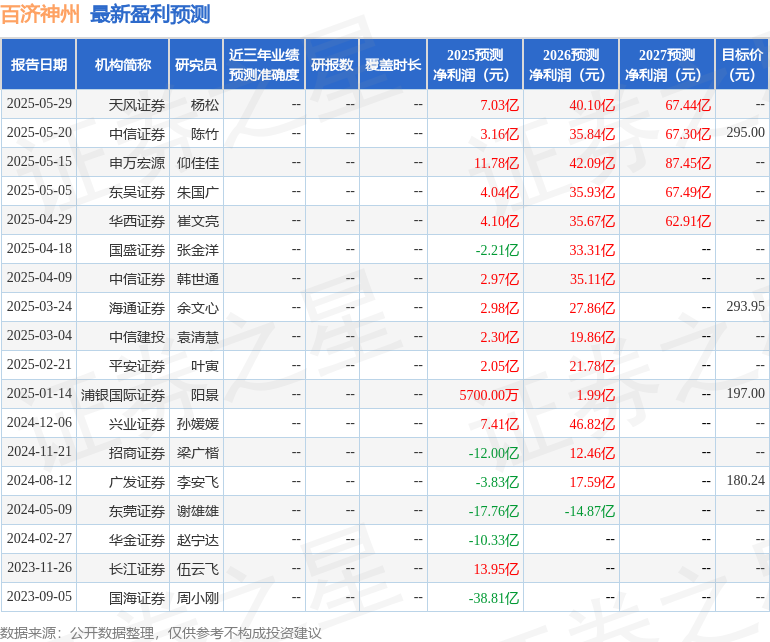Click researcher 韩世通

[198, 279]
